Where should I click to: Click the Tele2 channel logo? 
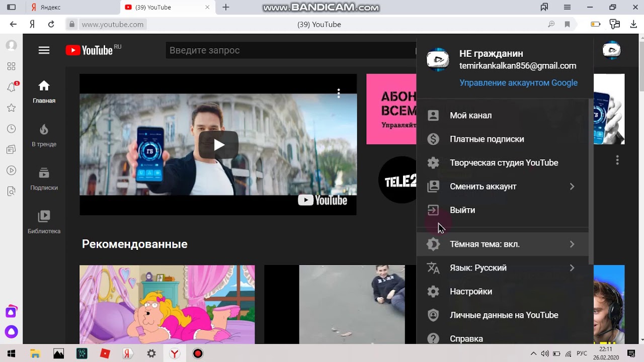coord(398,180)
